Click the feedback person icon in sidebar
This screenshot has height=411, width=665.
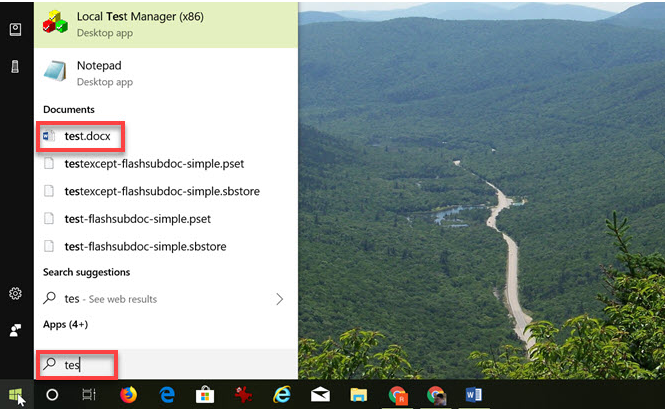point(15,330)
